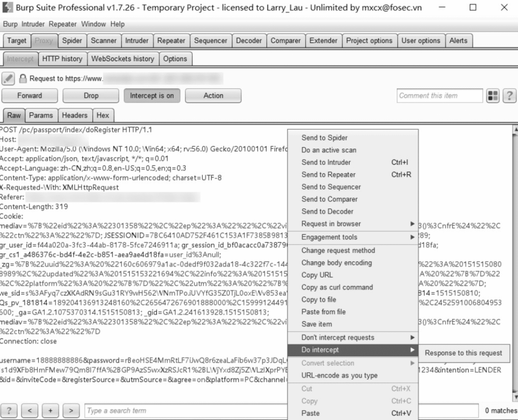Switch to the Sequencer tab

click(x=211, y=41)
